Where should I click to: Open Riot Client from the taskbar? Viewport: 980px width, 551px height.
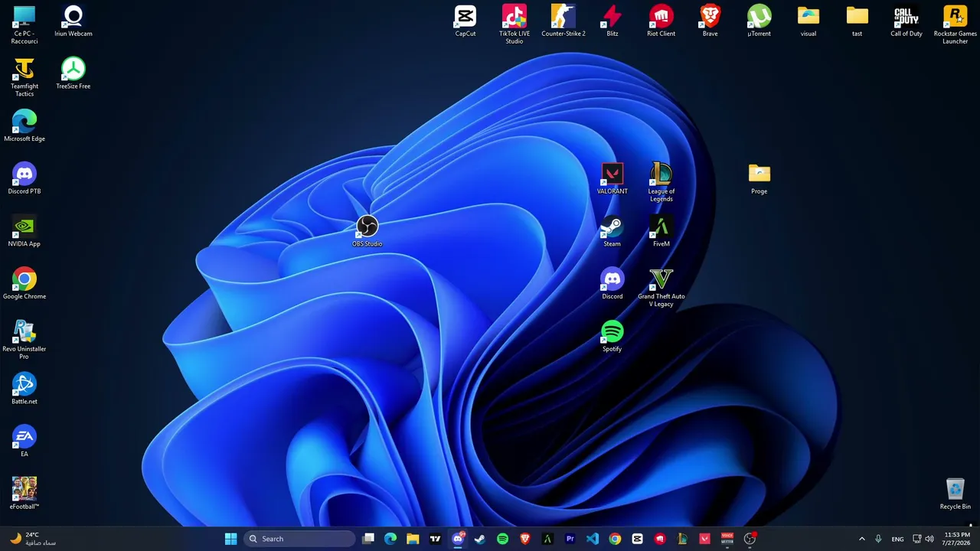point(660,539)
